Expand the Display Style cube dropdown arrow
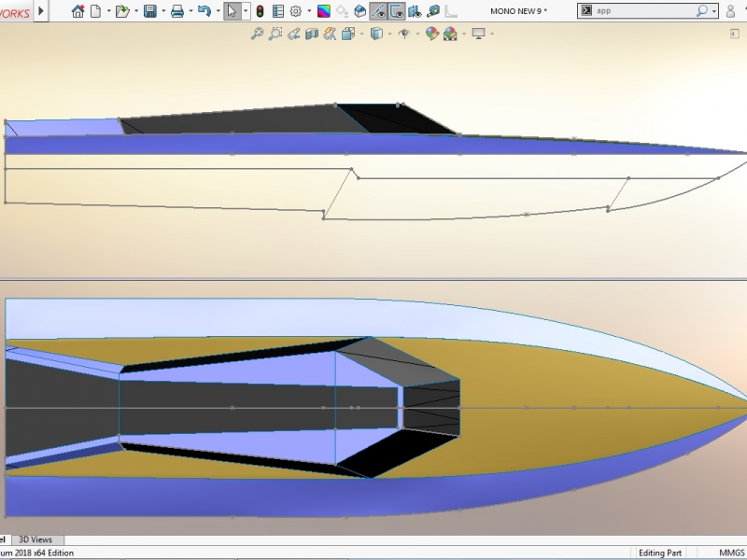747x560 pixels. pos(390,34)
